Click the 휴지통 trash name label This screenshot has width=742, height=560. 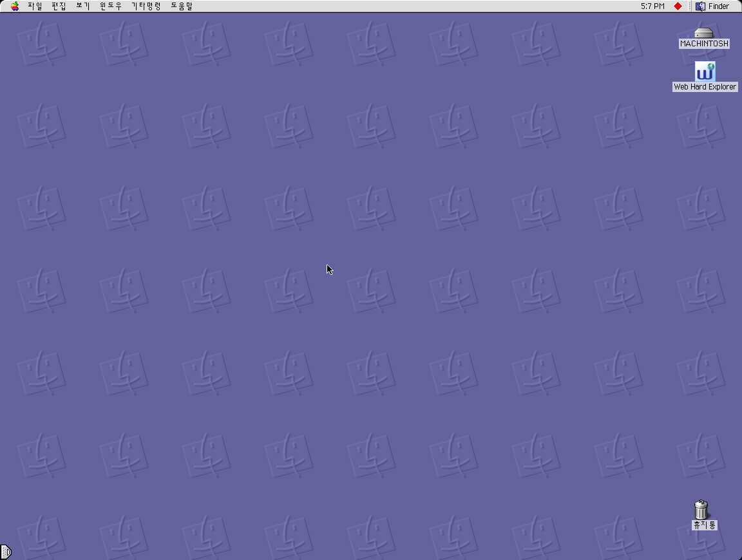pyautogui.click(x=704, y=525)
